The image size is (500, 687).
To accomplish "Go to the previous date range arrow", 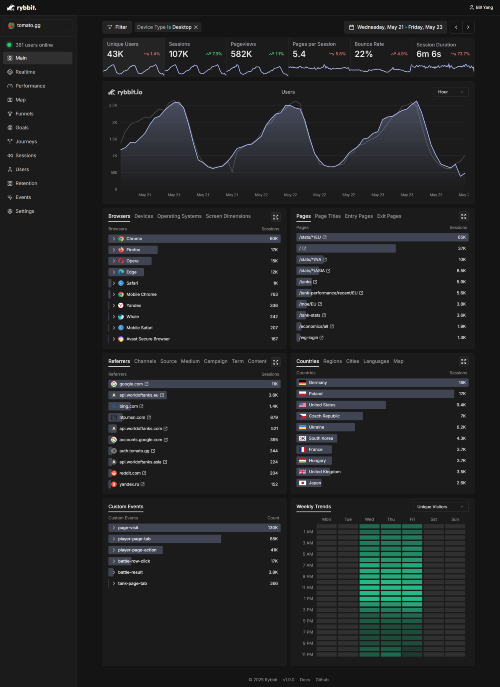I will 456,27.
